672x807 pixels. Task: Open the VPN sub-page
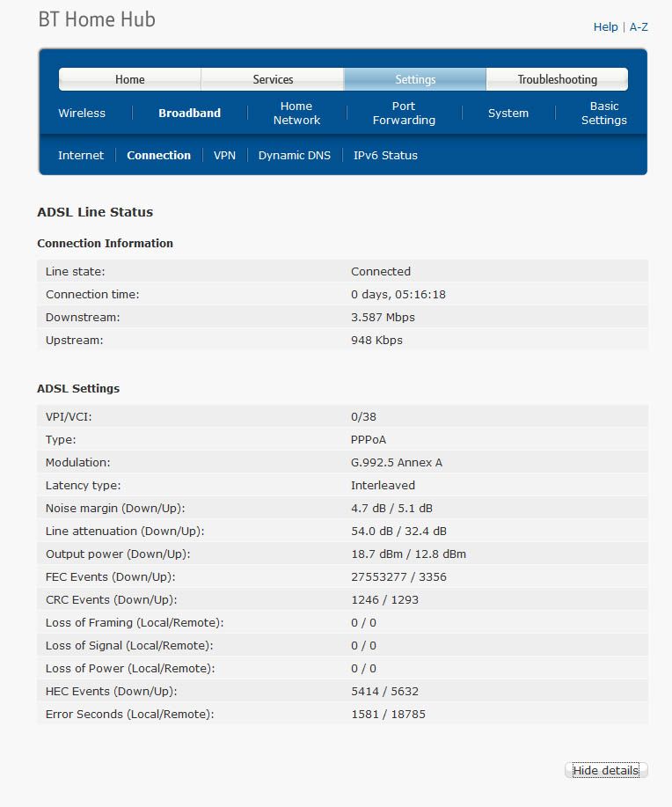[x=224, y=156]
